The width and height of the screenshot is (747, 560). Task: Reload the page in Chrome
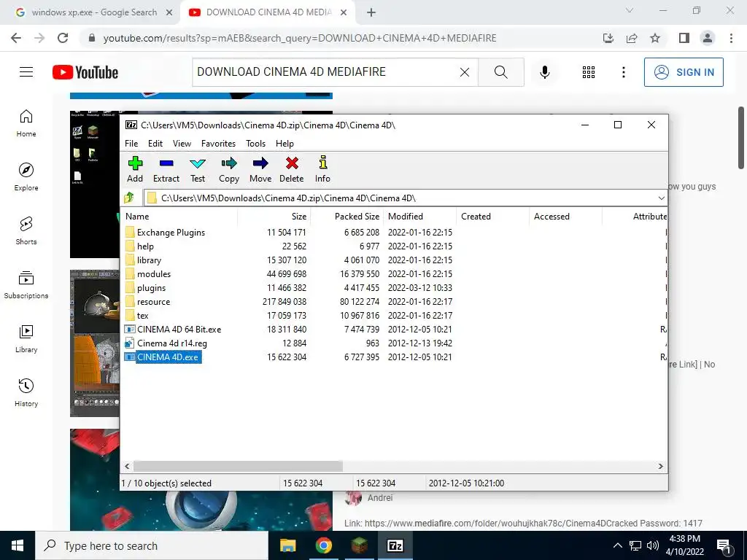(x=63, y=38)
